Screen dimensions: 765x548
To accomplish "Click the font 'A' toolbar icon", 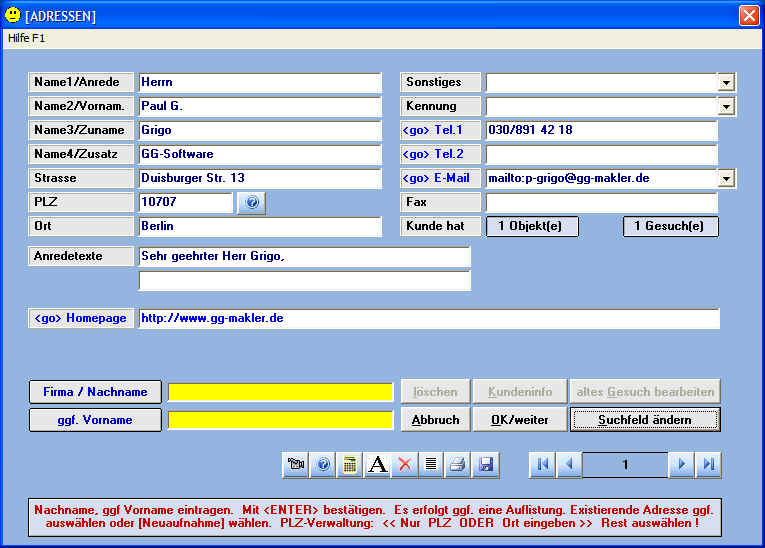I will click(377, 464).
